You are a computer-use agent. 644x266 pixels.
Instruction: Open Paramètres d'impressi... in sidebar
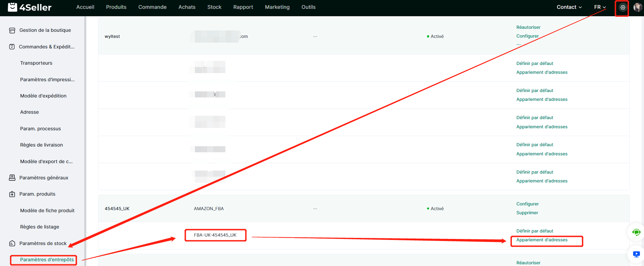[x=47, y=80]
